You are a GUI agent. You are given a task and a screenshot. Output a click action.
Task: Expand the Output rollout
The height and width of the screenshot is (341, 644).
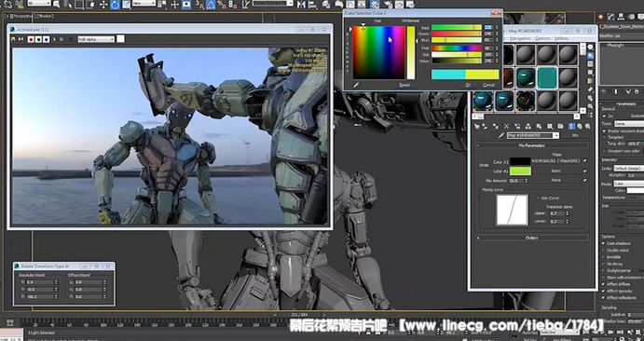[532, 238]
